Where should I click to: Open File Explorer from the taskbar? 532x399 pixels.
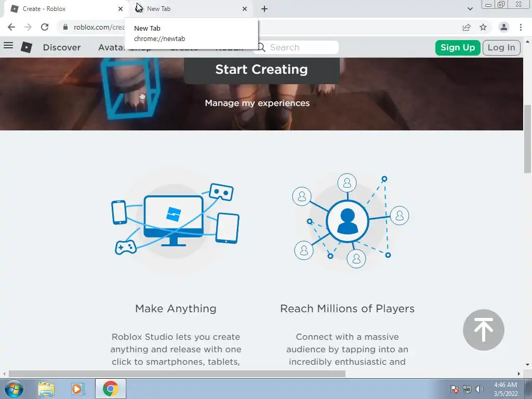click(46, 389)
